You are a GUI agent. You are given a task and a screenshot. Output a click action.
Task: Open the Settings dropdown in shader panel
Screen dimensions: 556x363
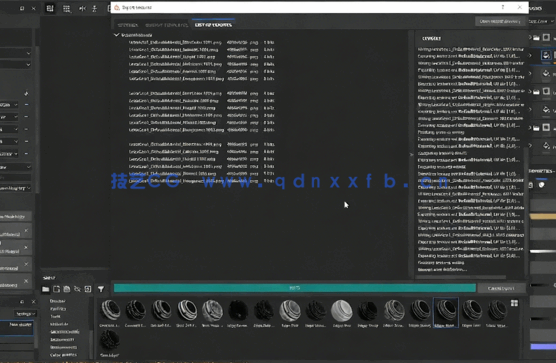coord(26,314)
